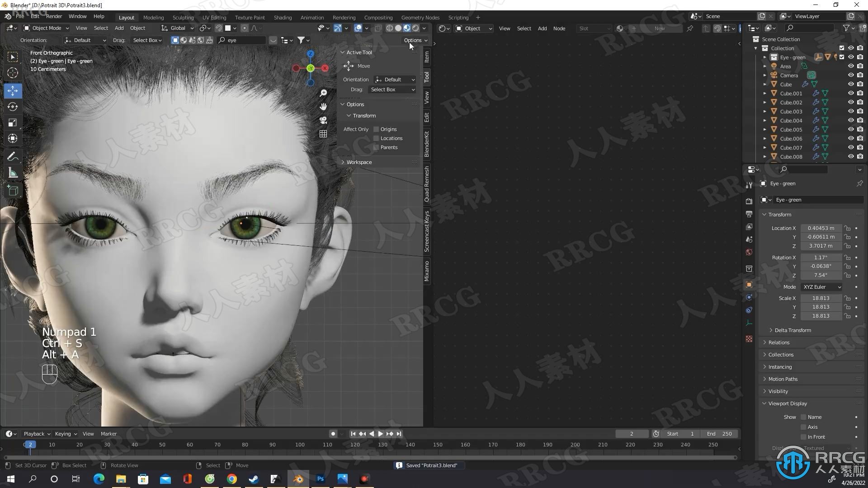The width and height of the screenshot is (868, 488).
Task: Drag the timeline frame 2 marker
Action: [x=29, y=444]
